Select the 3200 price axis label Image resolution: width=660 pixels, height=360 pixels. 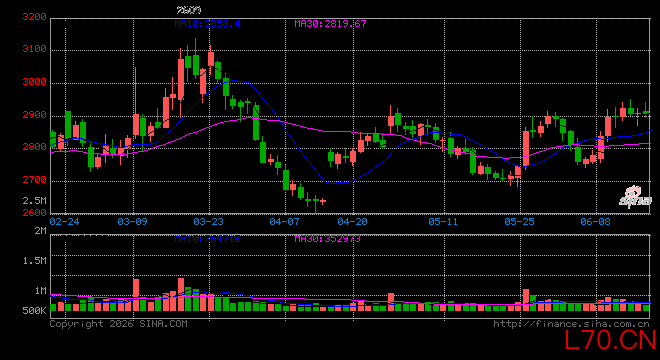point(35,17)
